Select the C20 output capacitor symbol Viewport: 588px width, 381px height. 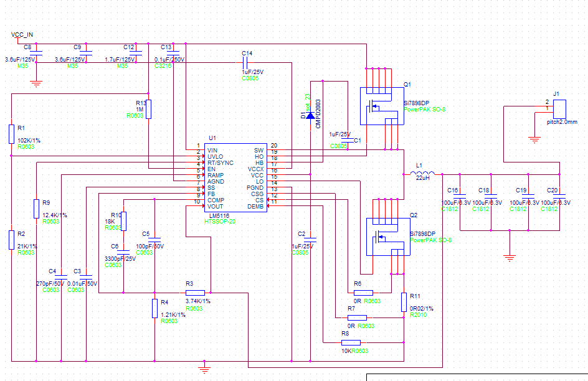559,196
